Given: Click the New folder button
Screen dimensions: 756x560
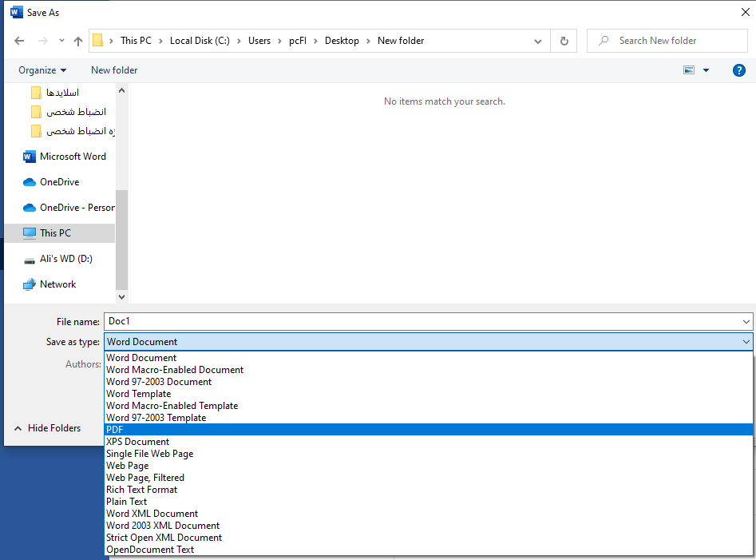Looking at the screenshot, I should (114, 70).
